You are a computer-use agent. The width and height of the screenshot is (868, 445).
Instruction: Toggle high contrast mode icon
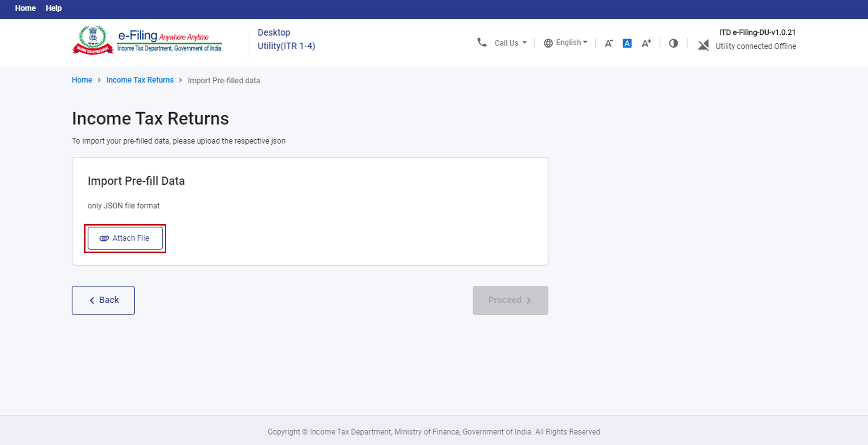(673, 43)
